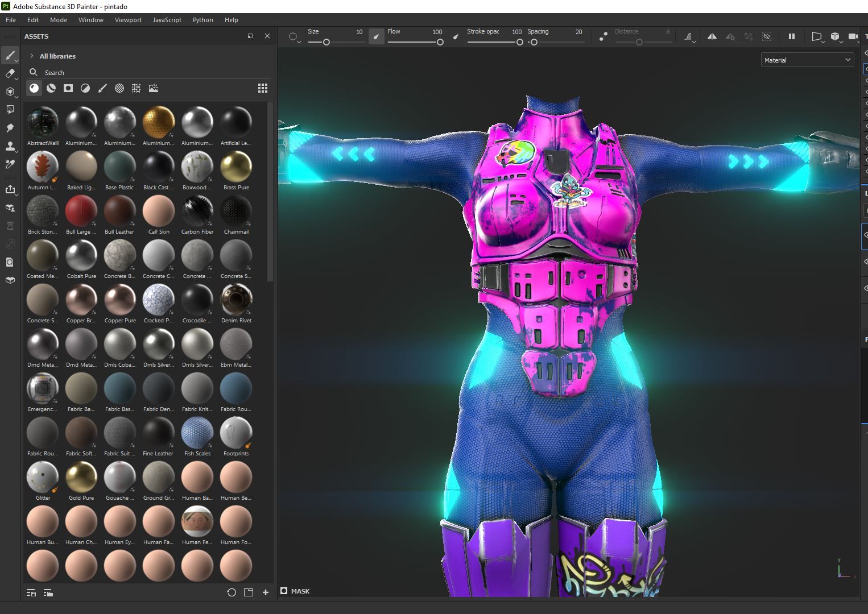Open the Material viewport mode dropdown
This screenshot has width=868, height=614.
click(x=807, y=60)
